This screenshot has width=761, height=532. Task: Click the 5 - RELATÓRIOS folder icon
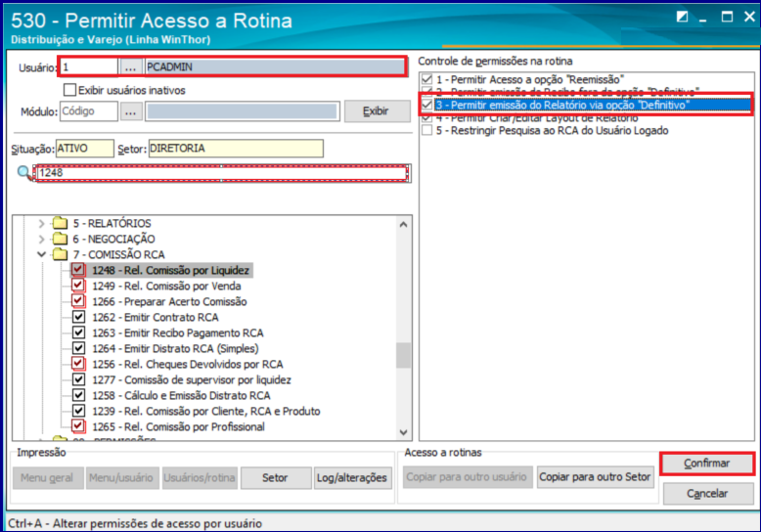61,223
